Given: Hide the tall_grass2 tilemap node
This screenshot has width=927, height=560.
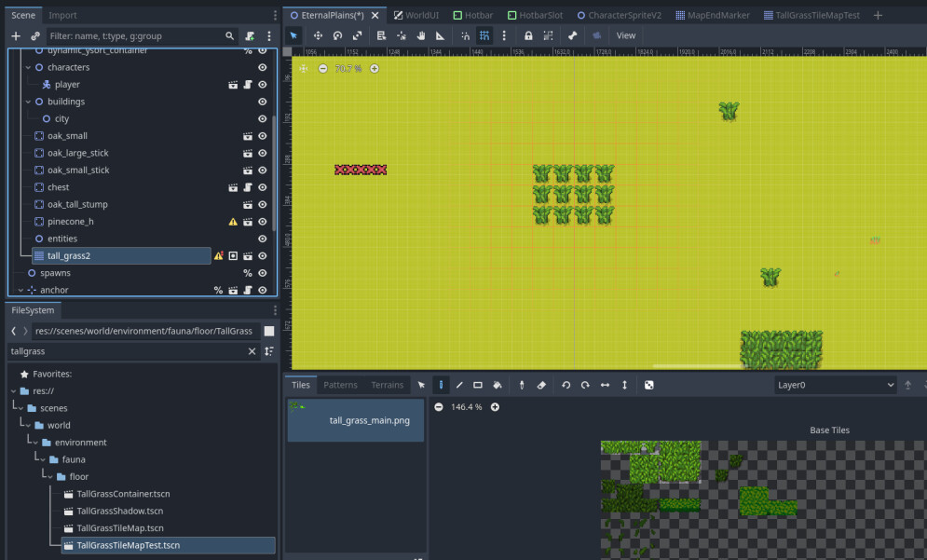Looking at the screenshot, I should click(x=263, y=256).
